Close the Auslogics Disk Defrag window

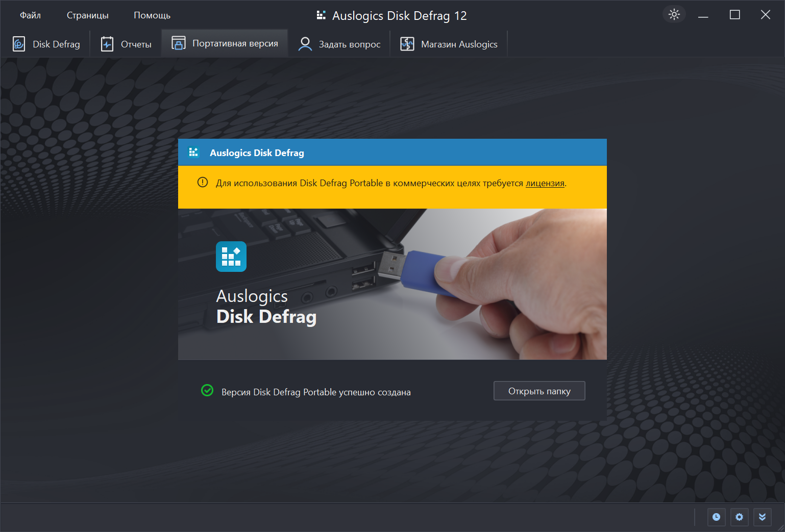(x=766, y=15)
